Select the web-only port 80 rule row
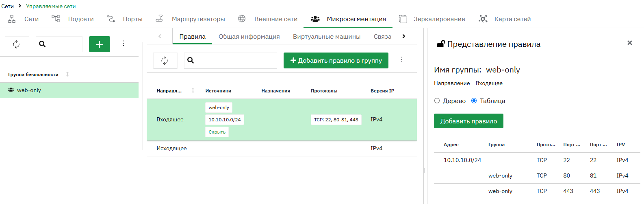Screen dimensions: 644x204 (537, 175)
